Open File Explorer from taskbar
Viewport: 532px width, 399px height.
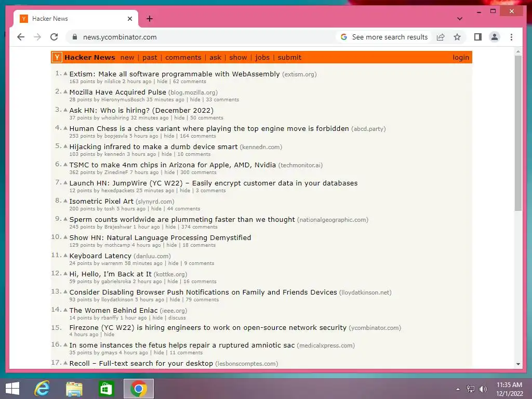coord(74,389)
